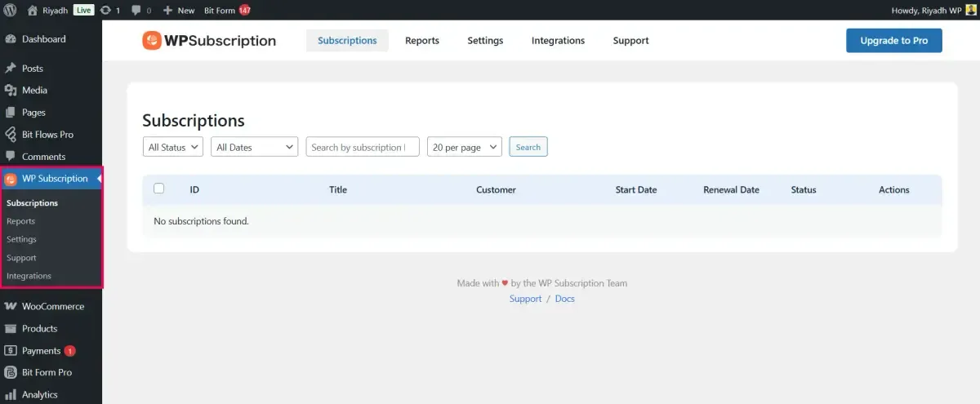Focus the Search by subscription field
This screenshot has width=980, height=404.
click(x=363, y=147)
